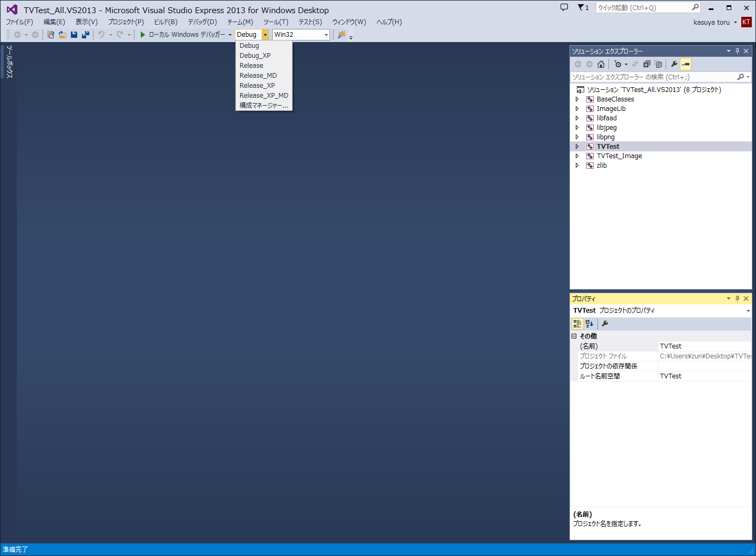Image resolution: width=756 pixels, height=556 pixels.
Task: Click the New Project toolbar icon
Action: coord(50,35)
